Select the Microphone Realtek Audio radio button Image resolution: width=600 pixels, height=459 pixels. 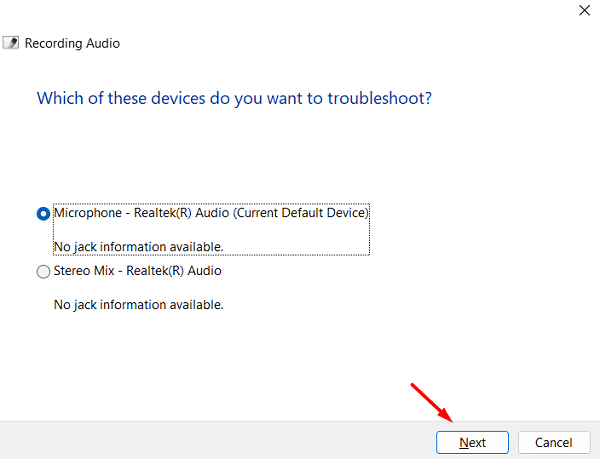43,213
